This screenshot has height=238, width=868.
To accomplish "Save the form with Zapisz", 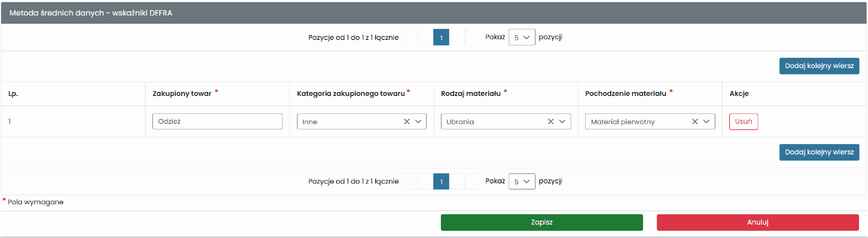I will [542, 222].
